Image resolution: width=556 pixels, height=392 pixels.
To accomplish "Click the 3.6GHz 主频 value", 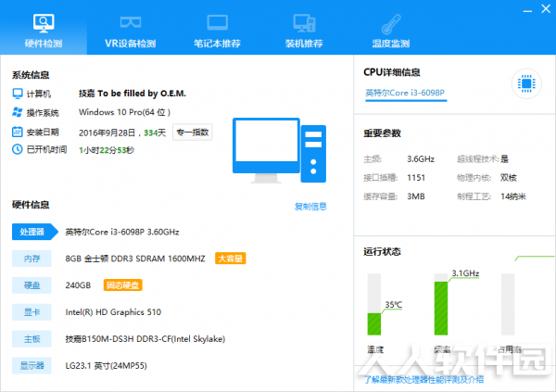I will click(x=421, y=158).
